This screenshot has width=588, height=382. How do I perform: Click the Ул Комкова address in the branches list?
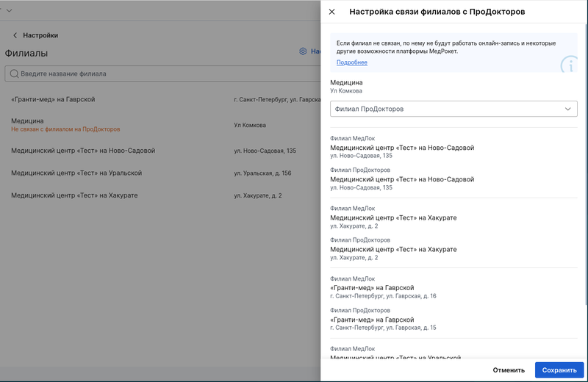[250, 125]
